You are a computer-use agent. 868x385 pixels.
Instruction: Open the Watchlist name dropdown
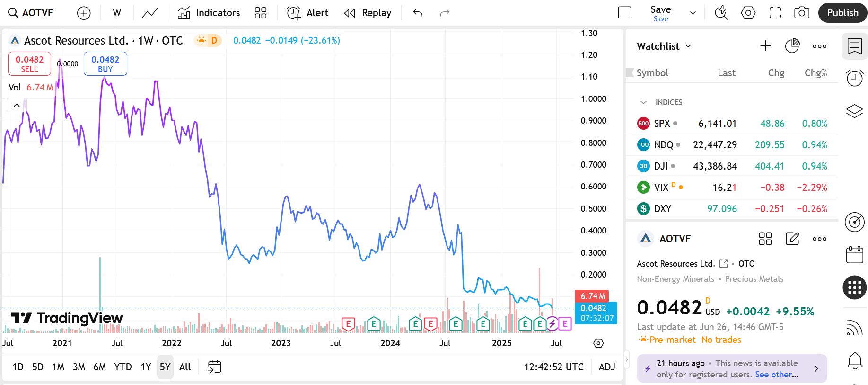click(664, 46)
